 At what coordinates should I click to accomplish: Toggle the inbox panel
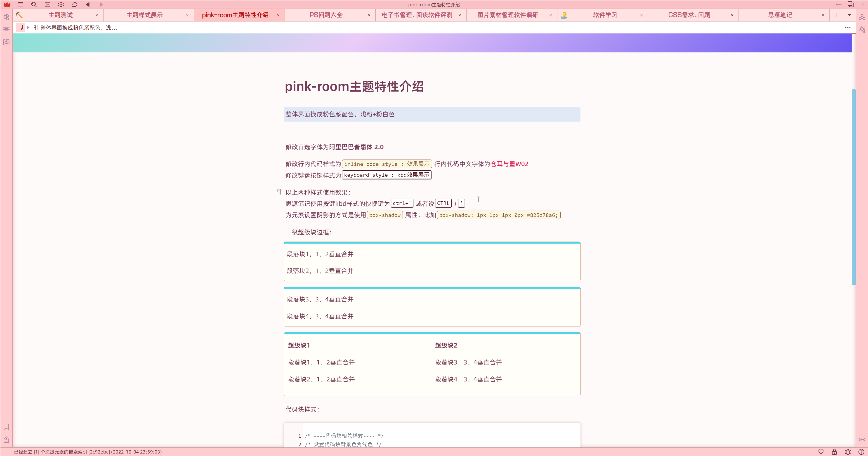[x=6, y=42]
